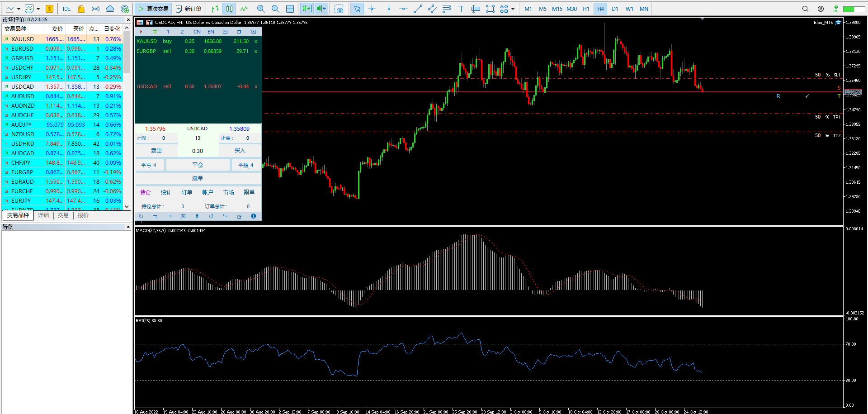Viewport: 868px width, 414px height.
Task: Select the trendline drawing tool
Action: point(418,9)
